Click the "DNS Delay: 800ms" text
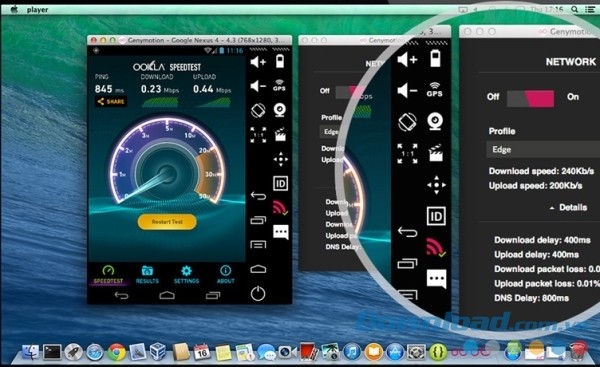 click(532, 298)
